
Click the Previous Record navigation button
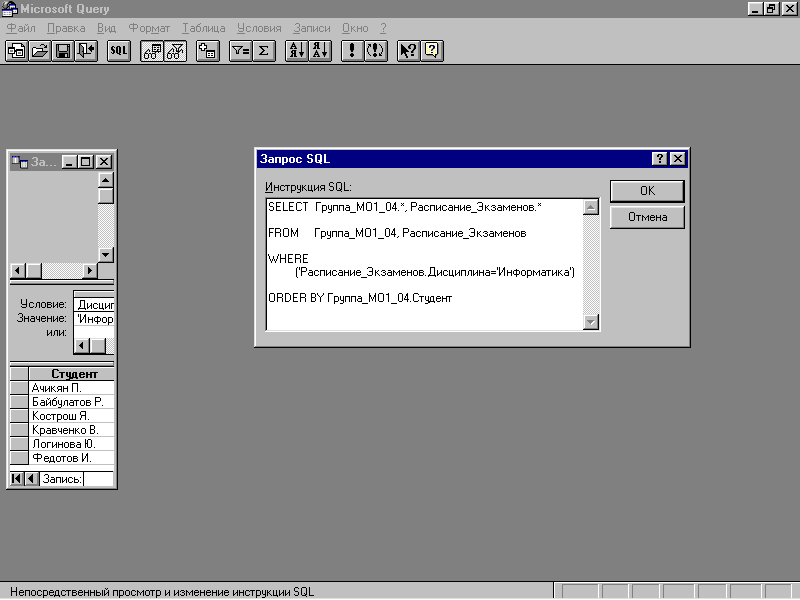point(32,479)
